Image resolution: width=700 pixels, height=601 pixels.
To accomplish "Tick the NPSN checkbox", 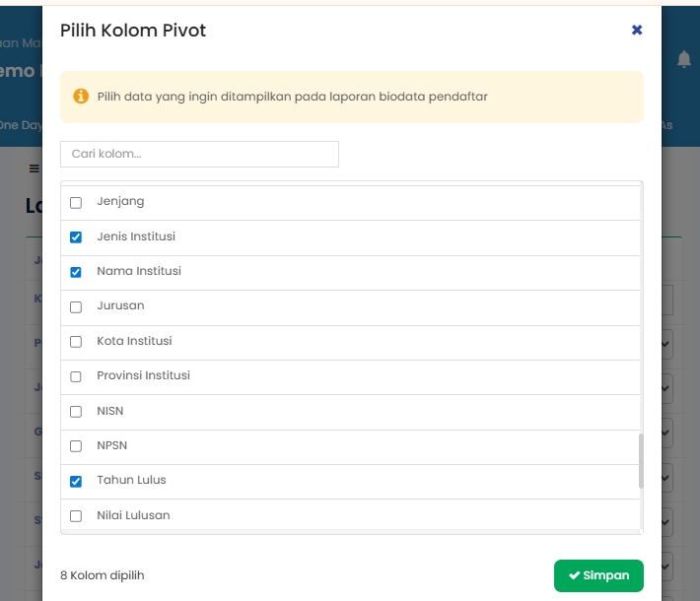I will click(76, 446).
